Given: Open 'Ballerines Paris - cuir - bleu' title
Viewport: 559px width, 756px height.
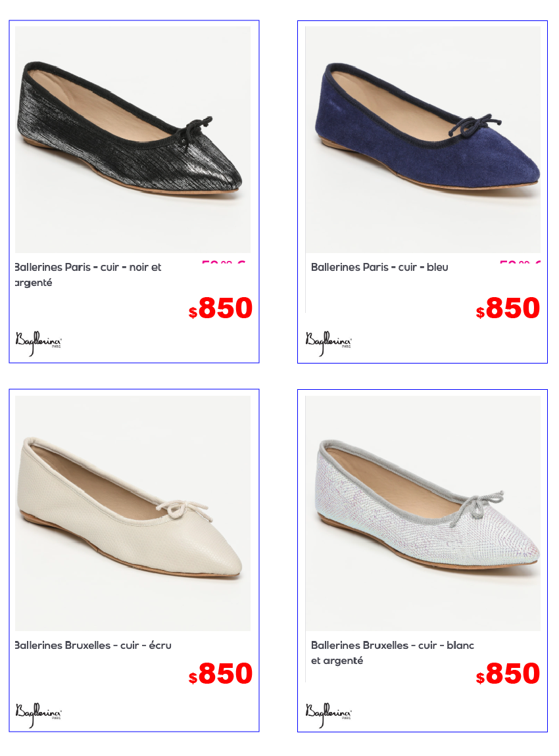Looking at the screenshot, I should click(379, 267).
